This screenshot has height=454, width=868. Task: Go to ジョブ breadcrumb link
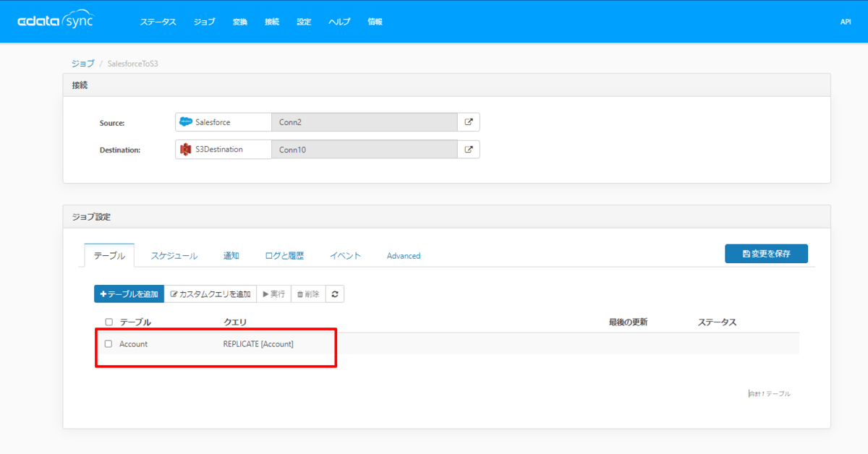(x=82, y=64)
